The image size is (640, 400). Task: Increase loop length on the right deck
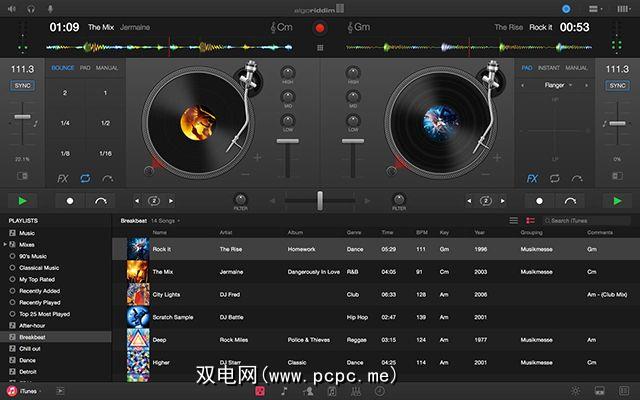[502, 201]
